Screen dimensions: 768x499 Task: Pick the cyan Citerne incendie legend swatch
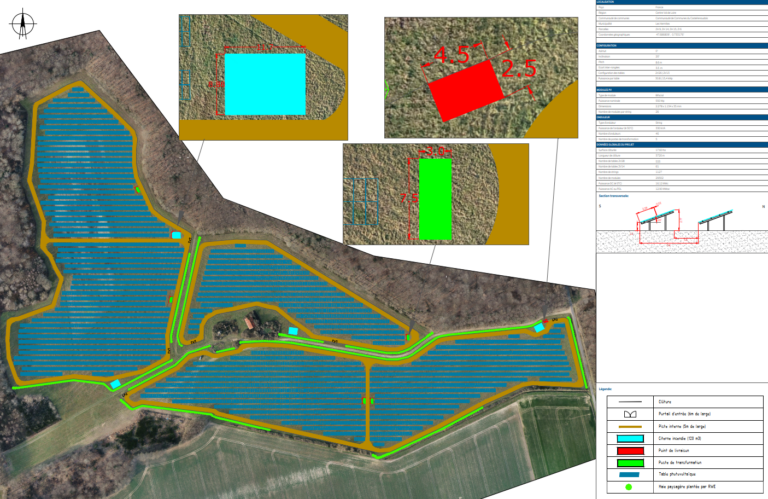point(629,437)
